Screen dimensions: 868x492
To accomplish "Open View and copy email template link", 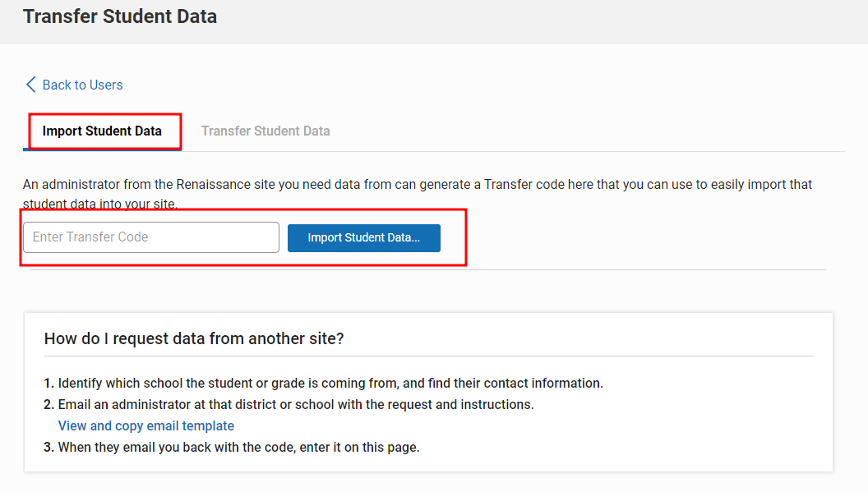I will [x=146, y=425].
